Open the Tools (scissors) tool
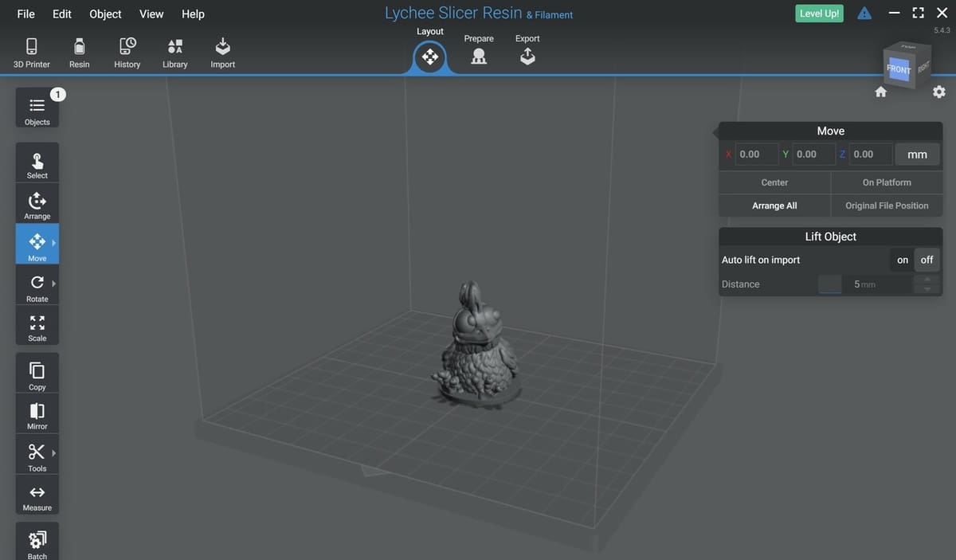Image resolution: width=956 pixels, height=560 pixels. 37,455
